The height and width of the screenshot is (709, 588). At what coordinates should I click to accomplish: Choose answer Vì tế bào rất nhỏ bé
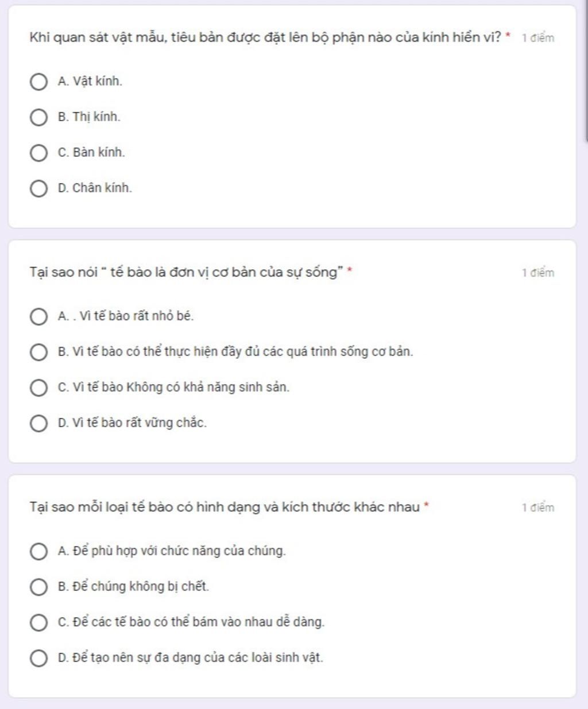38,316
